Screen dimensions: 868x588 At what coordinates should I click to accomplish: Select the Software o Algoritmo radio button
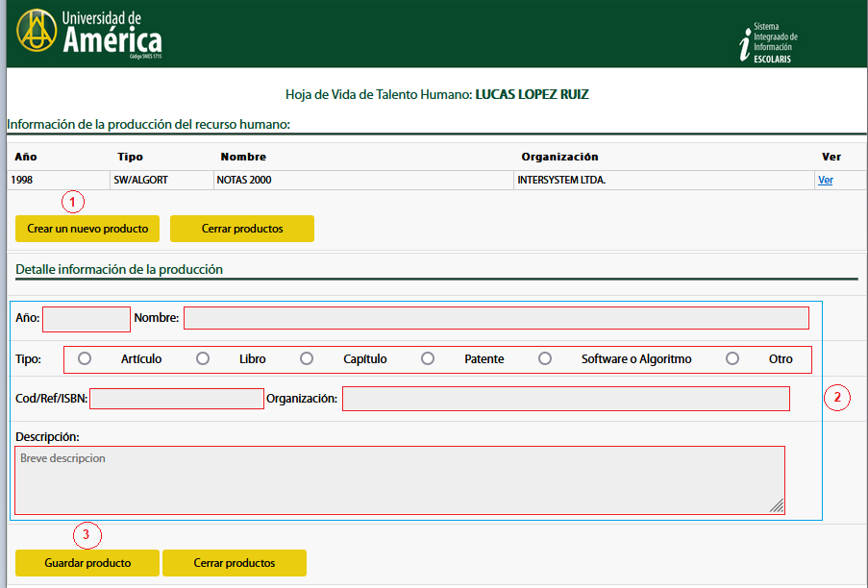click(x=545, y=358)
